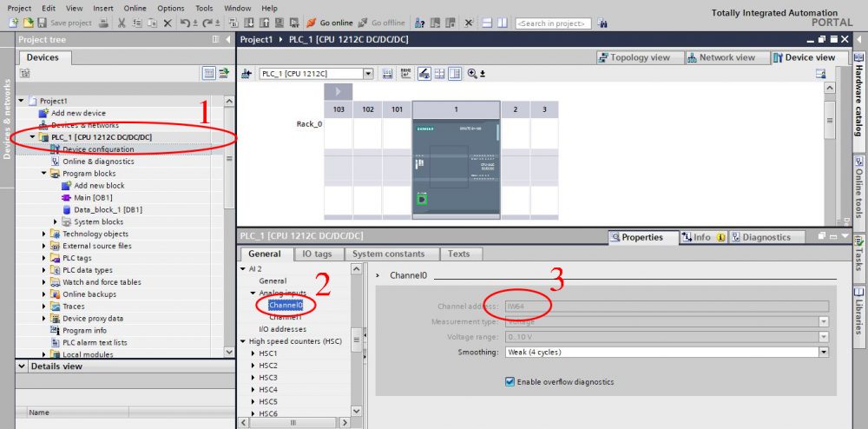Viewport: 868px width, 429px height.
Task: Select Data_block_1 [DB1] in tree
Action: [108, 209]
